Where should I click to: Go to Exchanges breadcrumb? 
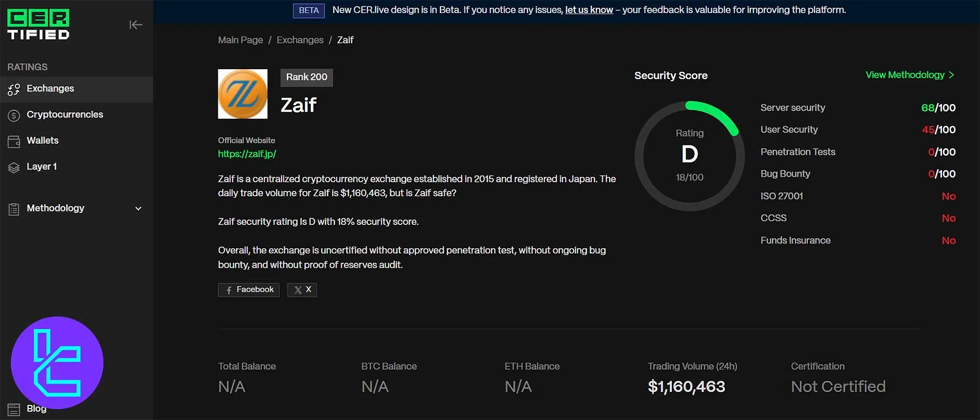pos(300,40)
